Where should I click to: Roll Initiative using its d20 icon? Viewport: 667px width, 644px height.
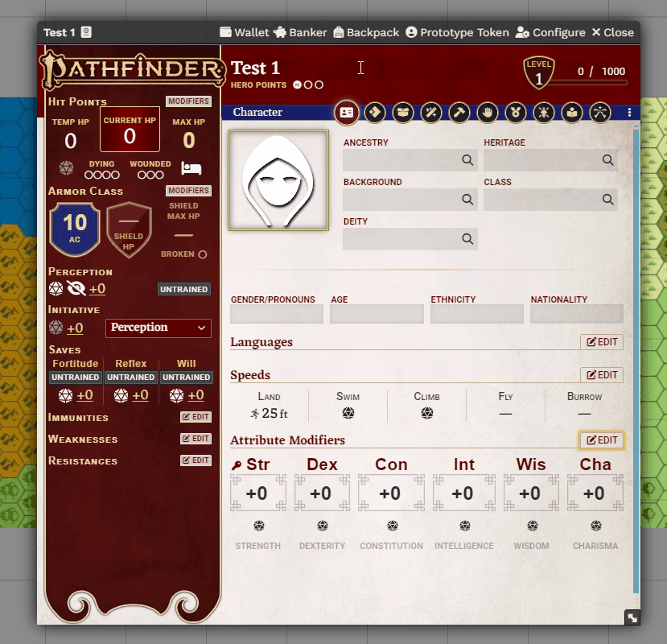point(56,328)
